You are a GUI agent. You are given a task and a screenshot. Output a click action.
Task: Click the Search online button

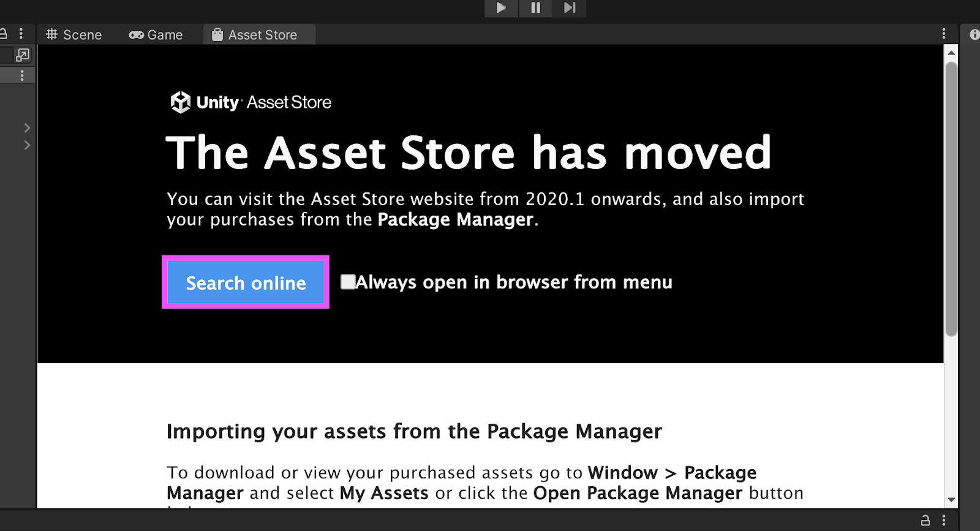246,282
